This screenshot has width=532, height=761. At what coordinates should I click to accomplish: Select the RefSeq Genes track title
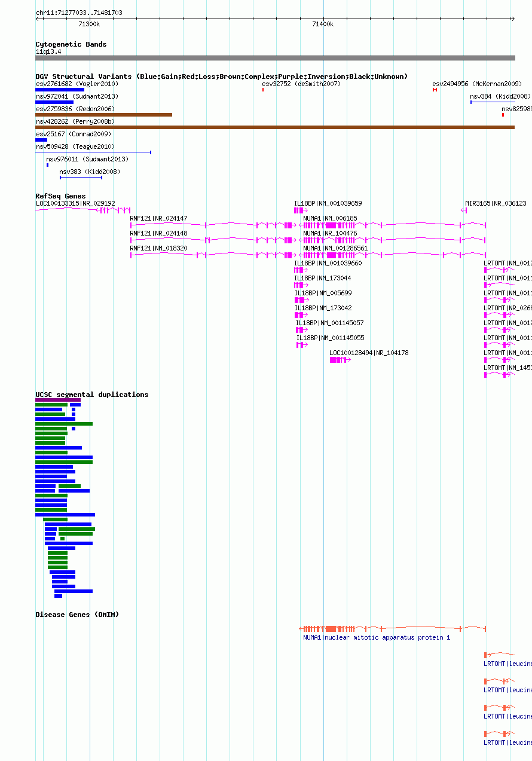(x=60, y=196)
